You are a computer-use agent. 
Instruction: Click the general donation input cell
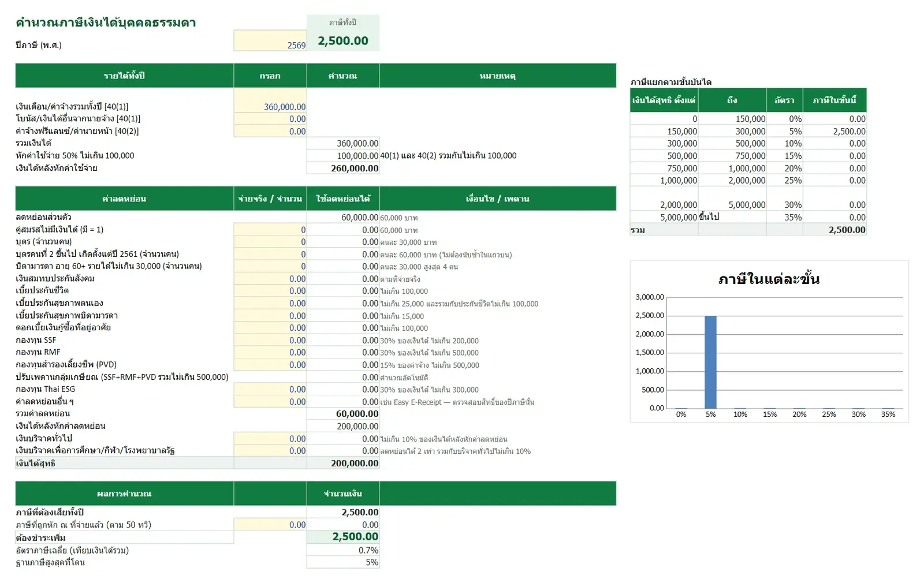pyautogui.click(x=270, y=439)
